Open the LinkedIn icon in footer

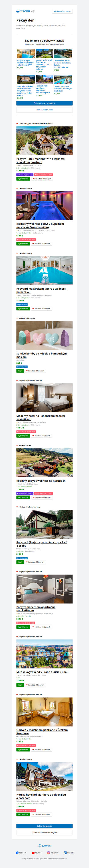click(65, 853)
